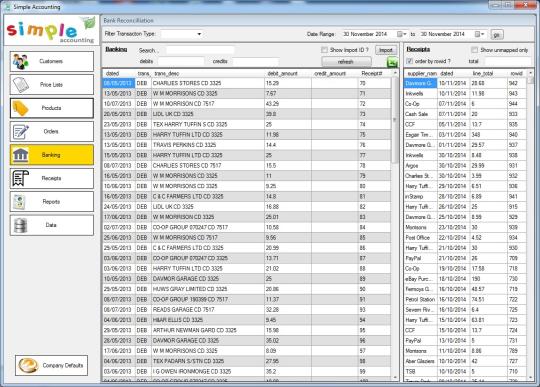The height and width of the screenshot is (387, 540).
Task: Enable the Show Import ID checkbox
Action: [x=324, y=50]
